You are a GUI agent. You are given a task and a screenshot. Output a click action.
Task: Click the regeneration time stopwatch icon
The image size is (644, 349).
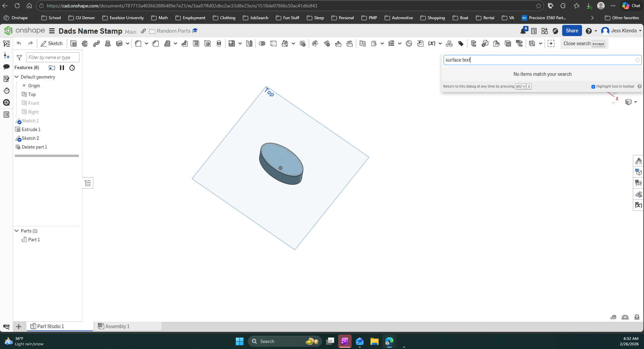point(72,68)
